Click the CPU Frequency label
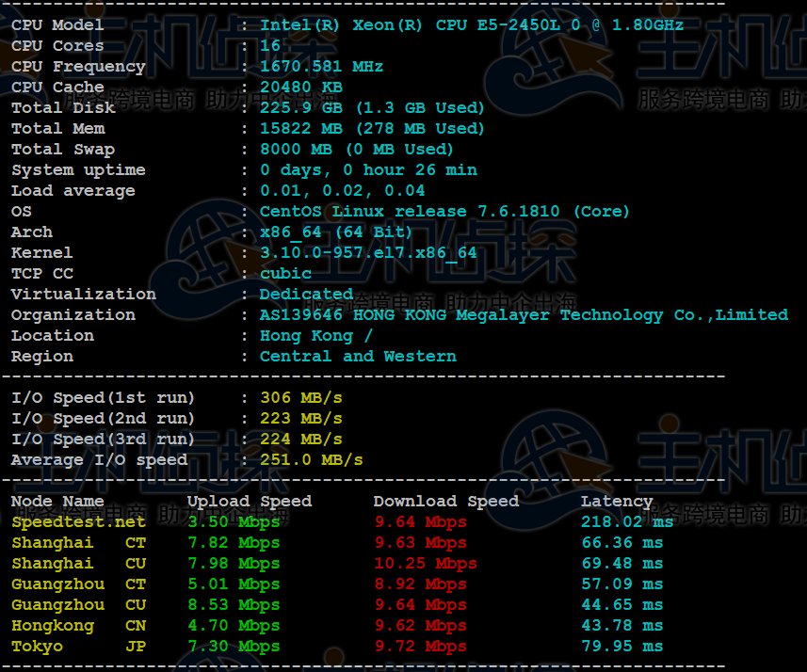This screenshot has width=807, height=672. pyautogui.click(x=78, y=66)
